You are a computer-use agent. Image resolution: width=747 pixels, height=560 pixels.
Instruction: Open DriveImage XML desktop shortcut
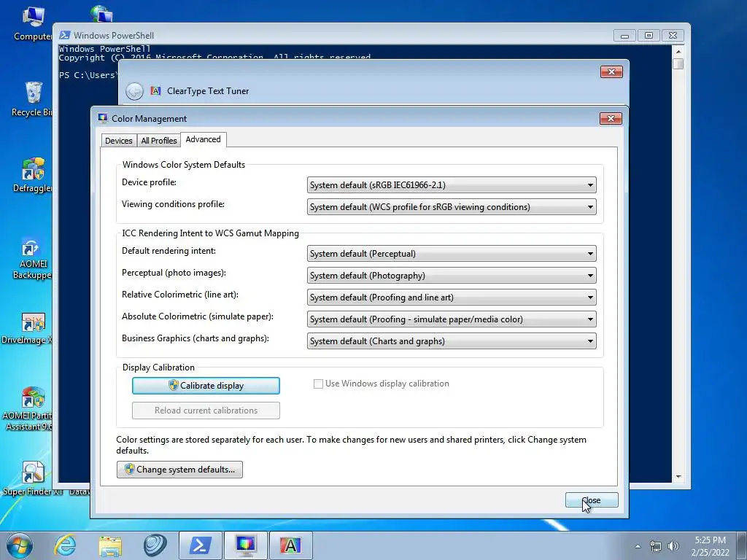pyautogui.click(x=28, y=329)
